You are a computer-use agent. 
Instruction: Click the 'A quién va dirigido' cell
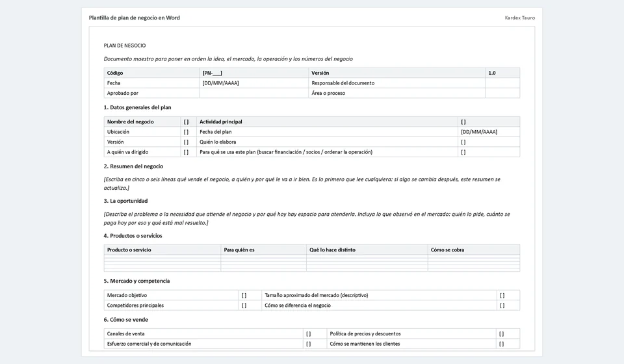click(x=142, y=152)
